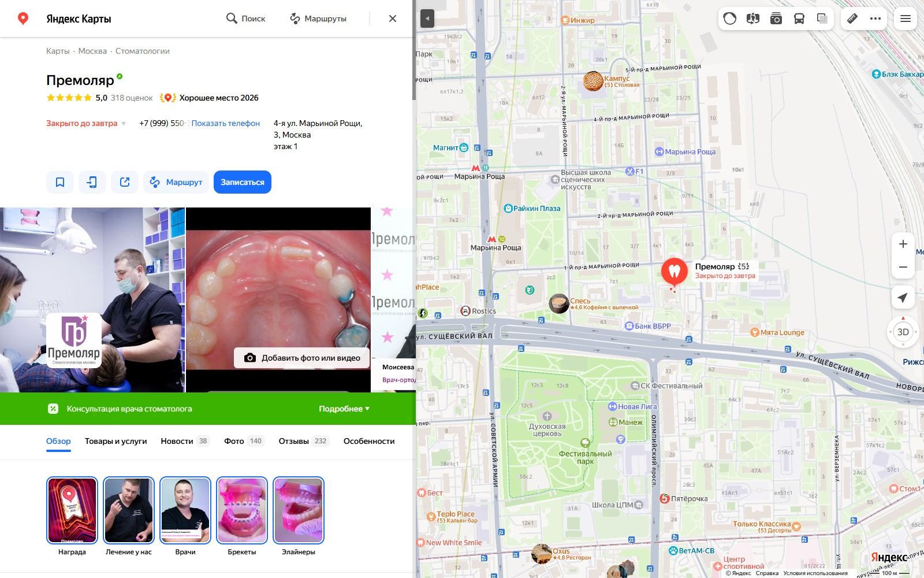Toggle the street panoramas layer
Screen dimensions: 924x578
pos(752,18)
